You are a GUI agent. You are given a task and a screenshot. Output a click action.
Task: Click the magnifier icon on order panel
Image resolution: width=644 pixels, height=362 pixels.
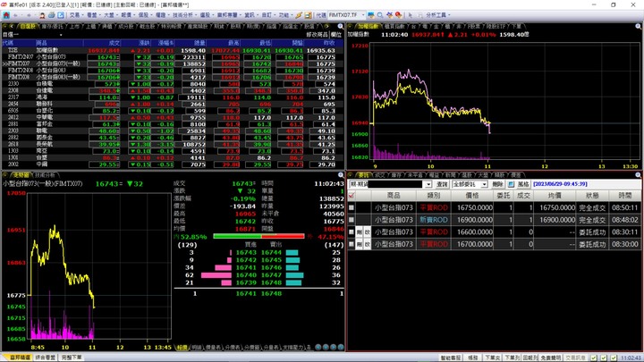[639, 175]
